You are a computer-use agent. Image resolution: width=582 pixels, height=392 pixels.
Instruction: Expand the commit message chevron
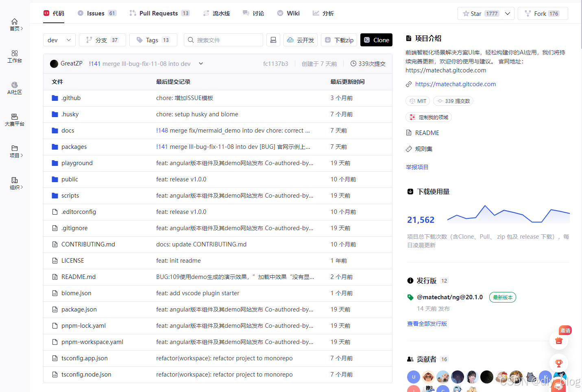[201, 63]
